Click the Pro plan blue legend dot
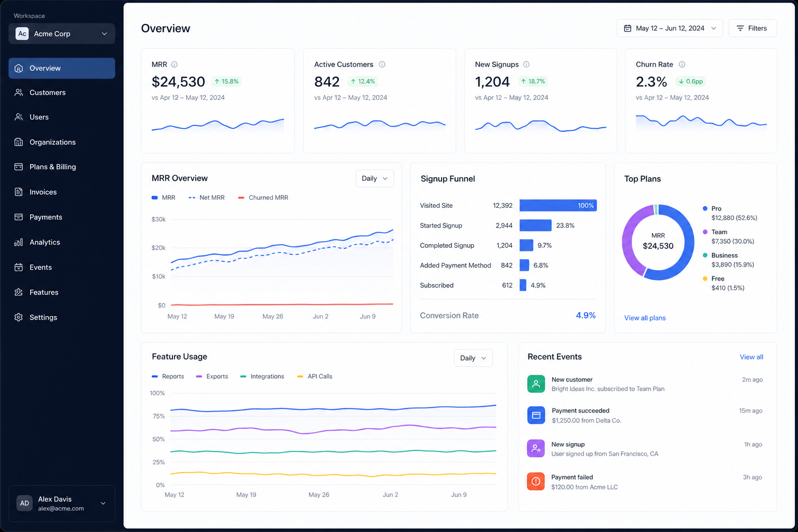 [x=705, y=208]
